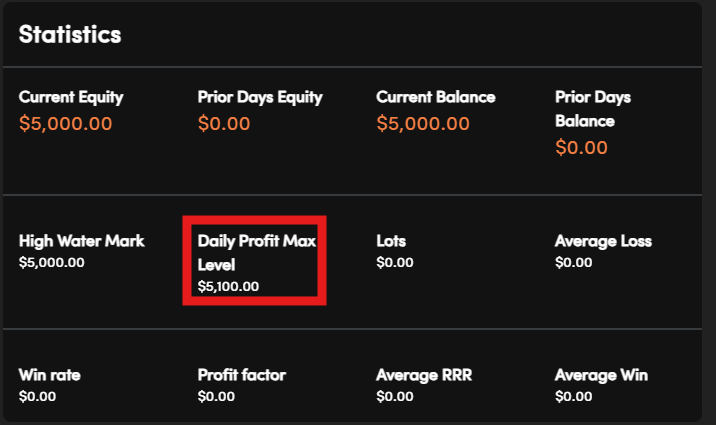Click the Average Win label
The width and height of the screenshot is (716, 425).
(601, 375)
